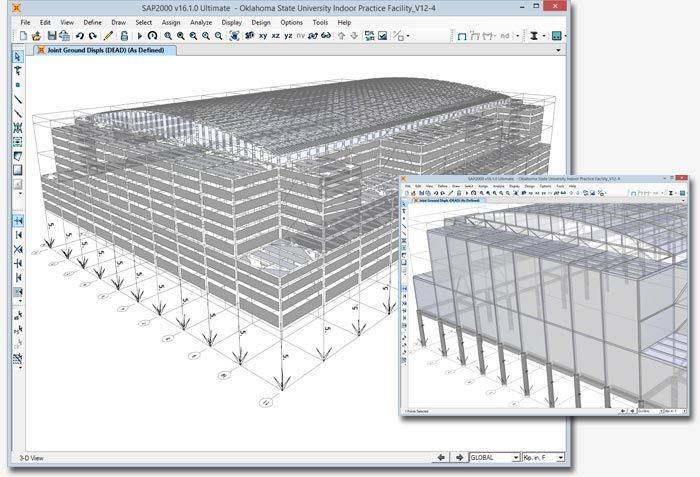Click the New Model icon
700x477 pixels.
tap(23, 36)
